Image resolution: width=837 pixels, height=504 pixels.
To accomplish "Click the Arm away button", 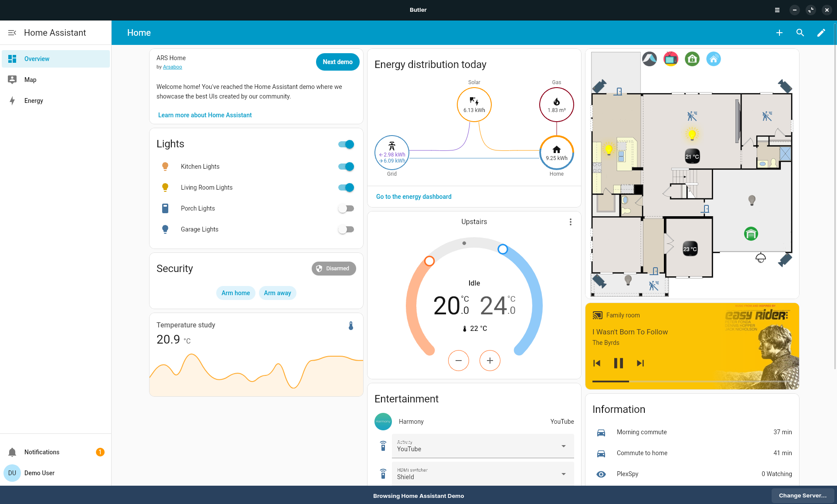I will tap(277, 293).
